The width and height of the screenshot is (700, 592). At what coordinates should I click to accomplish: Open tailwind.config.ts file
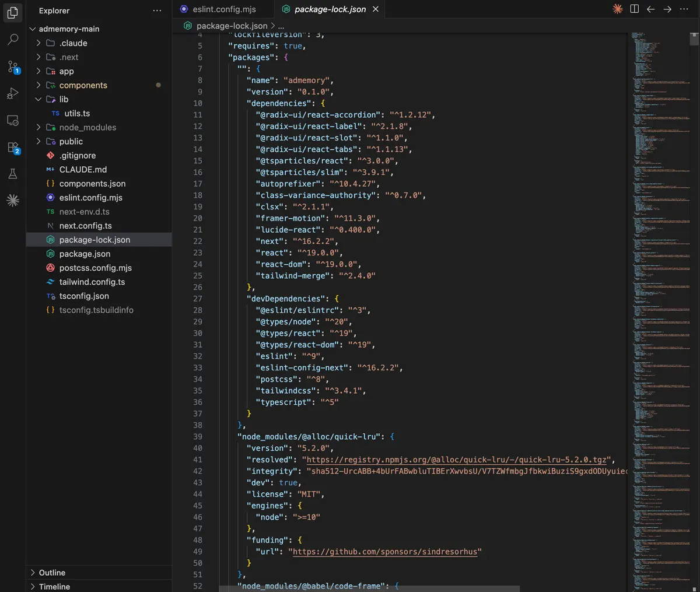[x=99, y=281]
